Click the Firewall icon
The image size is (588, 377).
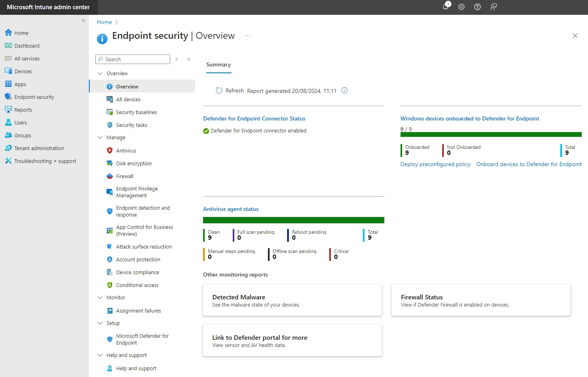coord(110,176)
